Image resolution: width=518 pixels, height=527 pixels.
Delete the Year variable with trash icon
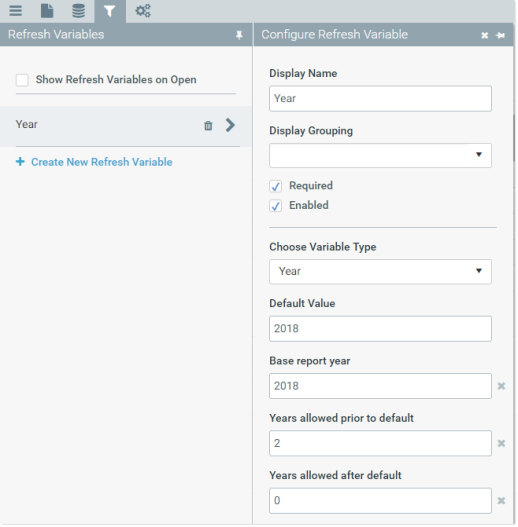coord(208,125)
